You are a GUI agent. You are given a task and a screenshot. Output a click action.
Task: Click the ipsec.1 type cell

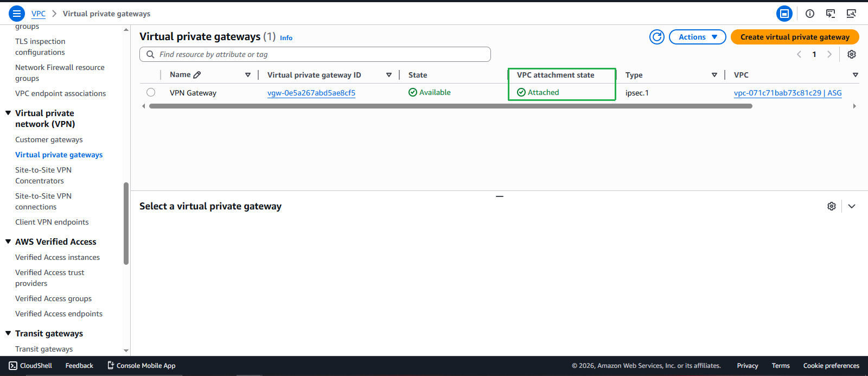tap(637, 93)
